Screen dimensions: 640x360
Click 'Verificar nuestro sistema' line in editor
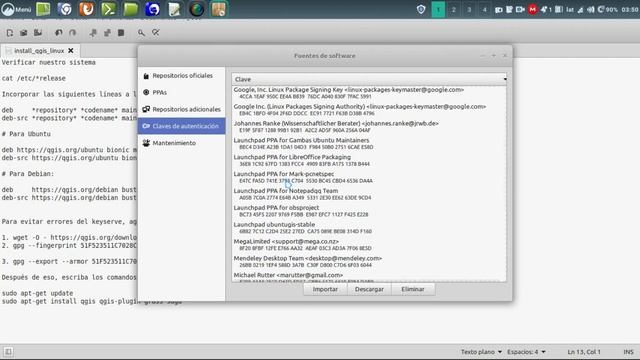click(49, 62)
